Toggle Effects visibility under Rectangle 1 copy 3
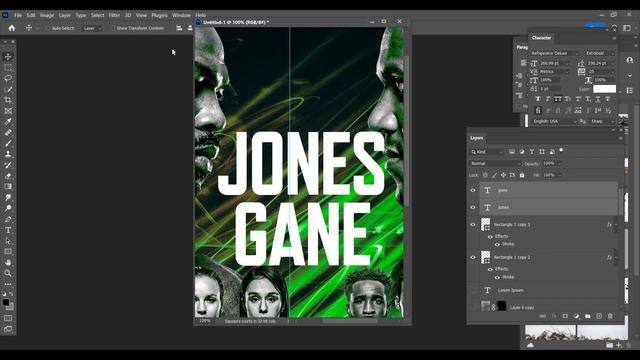 click(x=490, y=237)
